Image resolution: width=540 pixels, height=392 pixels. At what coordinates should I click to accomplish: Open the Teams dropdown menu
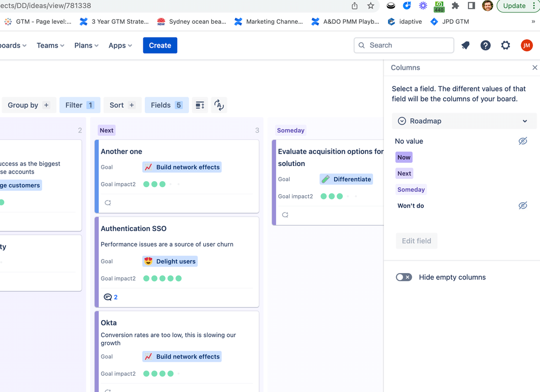coord(50,45)
